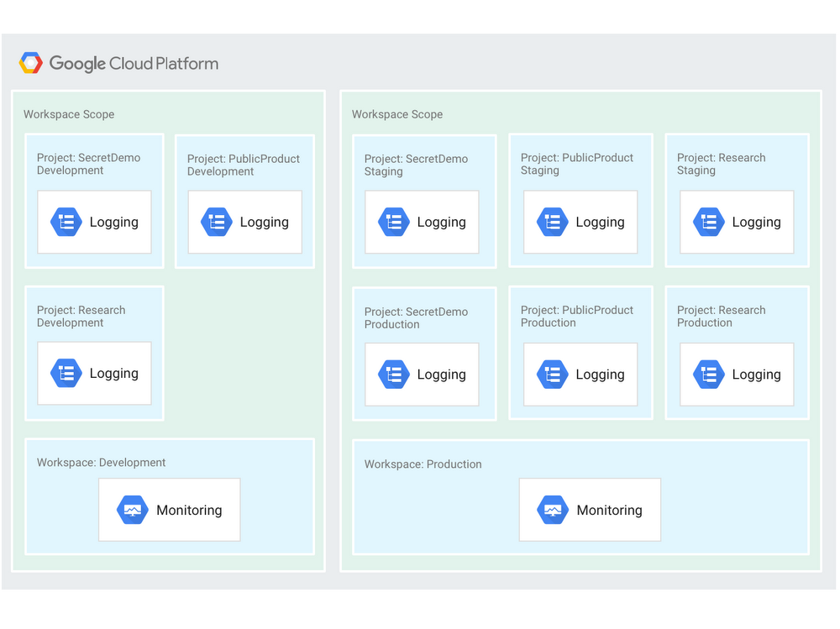Click the Logging text in Research Production
Screen dimensions: 840x629
coord(757,375)
